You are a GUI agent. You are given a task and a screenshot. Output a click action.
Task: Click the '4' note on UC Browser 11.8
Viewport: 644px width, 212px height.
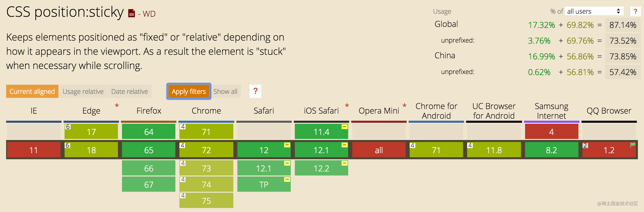[x=469, y=145]
